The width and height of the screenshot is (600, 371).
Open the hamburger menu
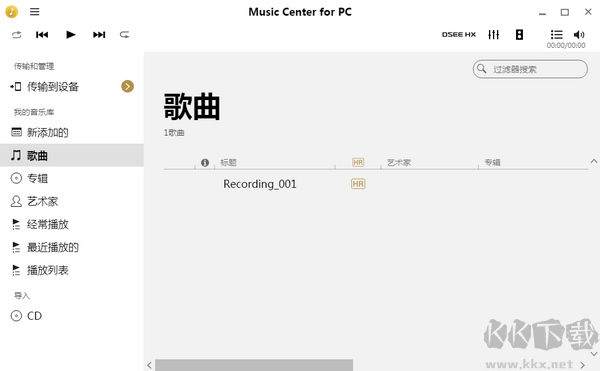[34, 12]
